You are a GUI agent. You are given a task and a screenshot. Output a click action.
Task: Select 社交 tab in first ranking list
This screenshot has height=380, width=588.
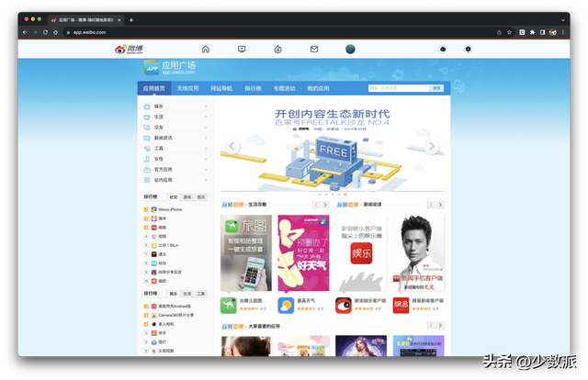click(174, 197)
